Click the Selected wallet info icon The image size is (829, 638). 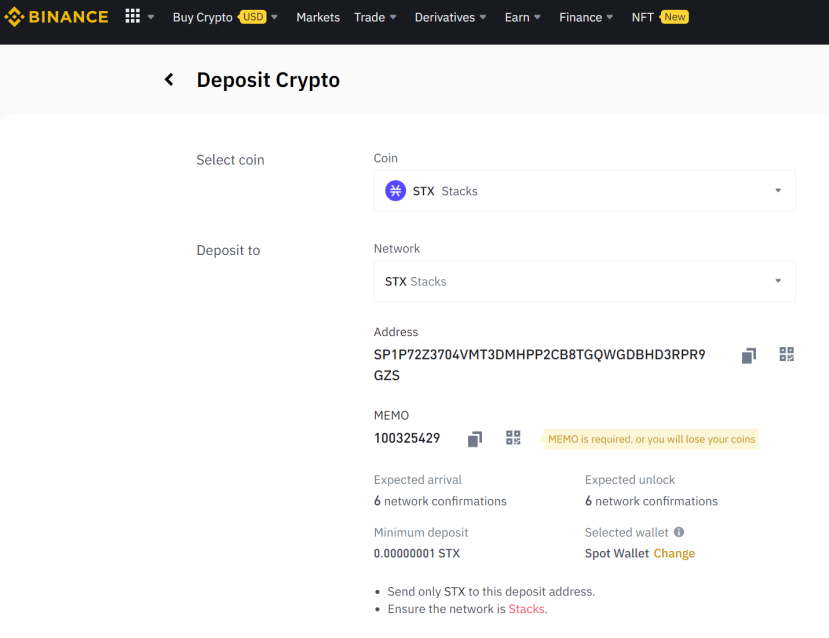point(679,532)
